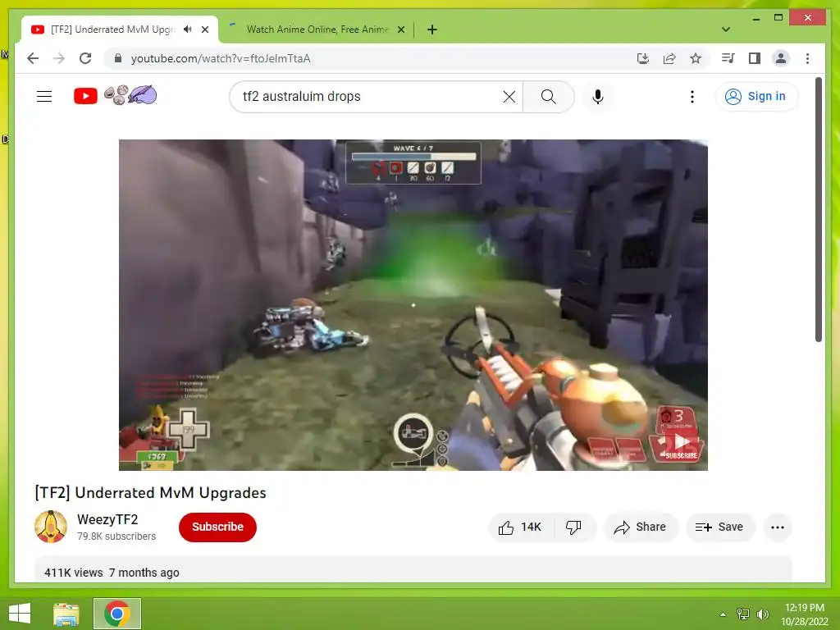Close the [TF2] Underrated MvM tab
The height and width of the screenshot is (630, 840).
(x=204, y=30)
